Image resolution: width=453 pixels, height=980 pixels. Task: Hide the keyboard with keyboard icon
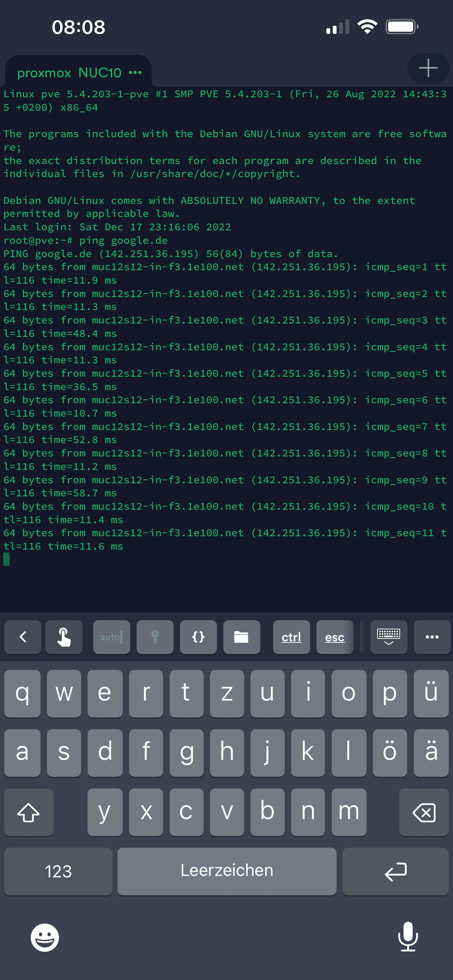[389, 637]
